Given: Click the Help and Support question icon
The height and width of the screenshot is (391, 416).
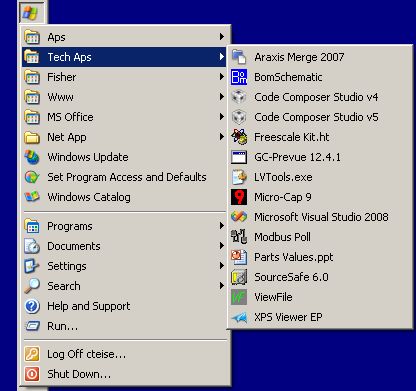Looking at the screenshot, I should (32, 306).
